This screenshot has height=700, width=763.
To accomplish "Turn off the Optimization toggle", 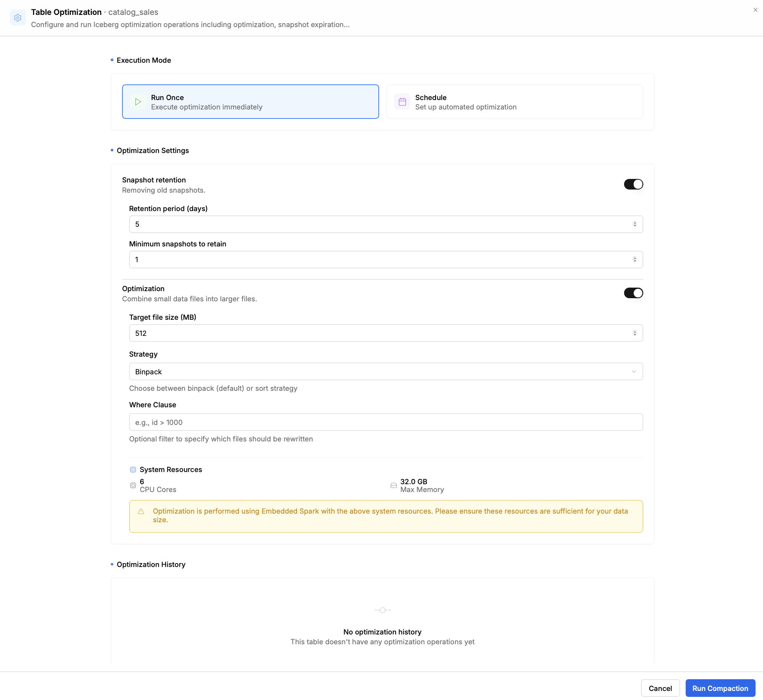I will (x=633, y=293).
